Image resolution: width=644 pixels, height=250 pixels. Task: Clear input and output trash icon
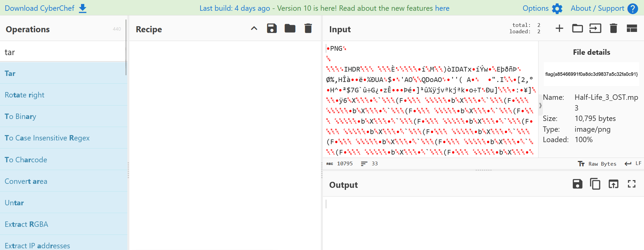[613, 29]
